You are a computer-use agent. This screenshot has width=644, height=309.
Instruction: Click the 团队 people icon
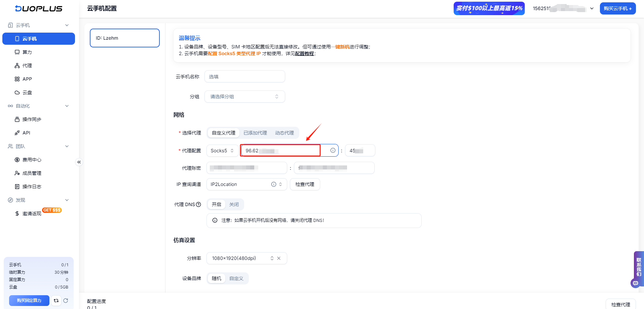pyautogui.click(x=10, y=146)
